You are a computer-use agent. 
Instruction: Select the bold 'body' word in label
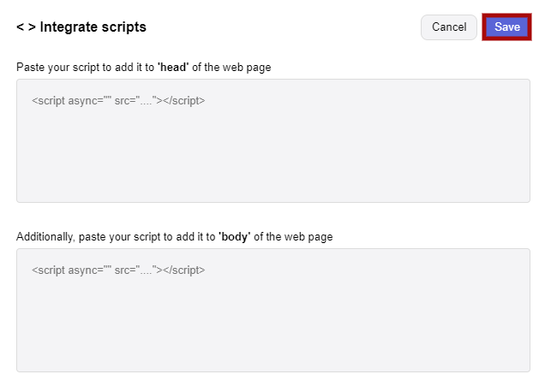click(234, 236)
